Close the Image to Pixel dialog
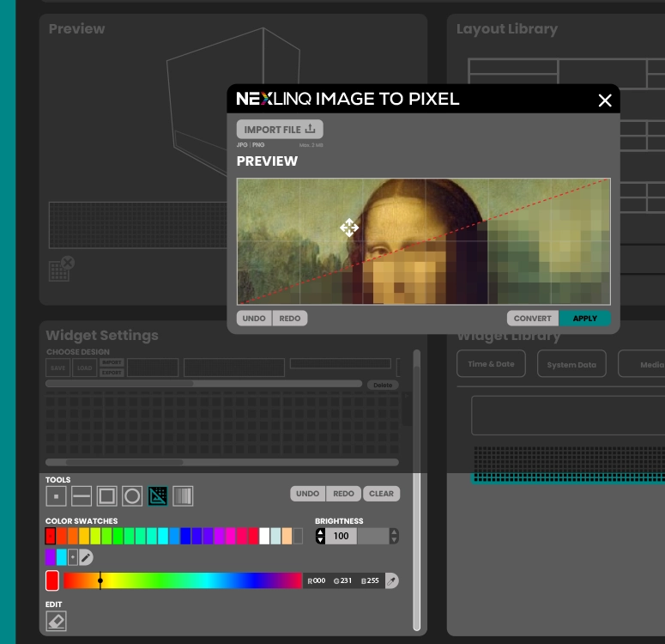665x644 pixels. pyautogui.click(x=605, y=100)
